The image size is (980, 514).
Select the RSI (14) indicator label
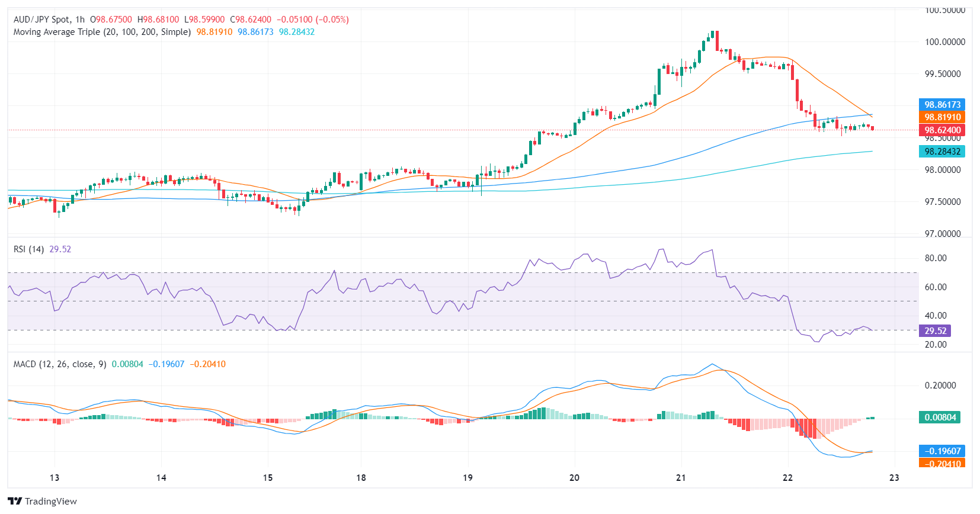pyautogui.click(x=28, y=249)
